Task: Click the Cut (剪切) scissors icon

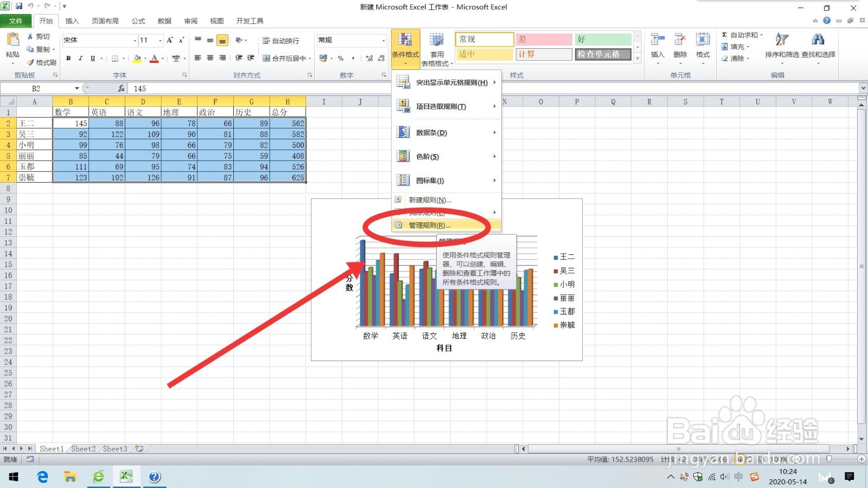Action: pos(30,36)
